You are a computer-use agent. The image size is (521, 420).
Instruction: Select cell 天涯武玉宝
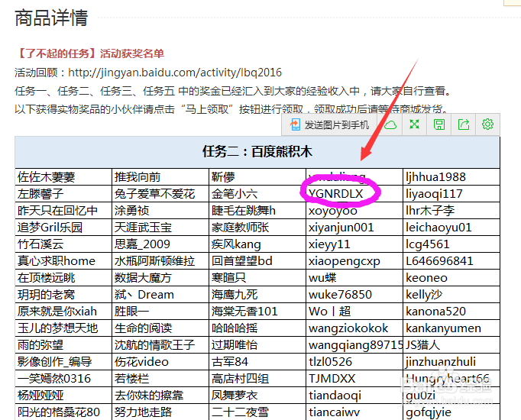(160, 228)
